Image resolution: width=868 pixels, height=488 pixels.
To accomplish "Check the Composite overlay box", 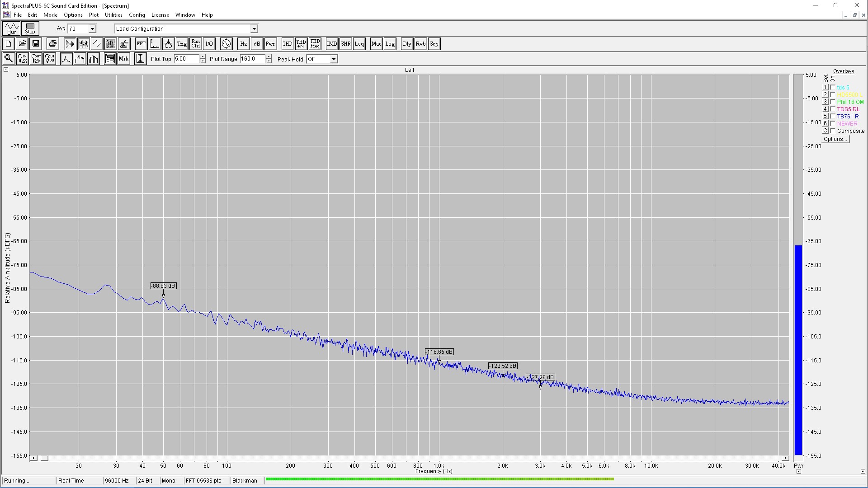I will pos(833,131).
